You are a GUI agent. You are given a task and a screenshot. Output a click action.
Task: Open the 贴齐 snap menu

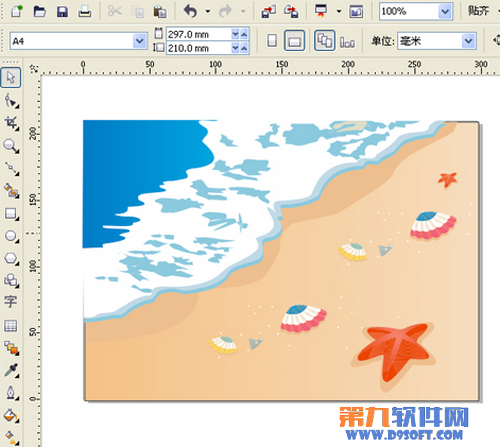[478, 11]
